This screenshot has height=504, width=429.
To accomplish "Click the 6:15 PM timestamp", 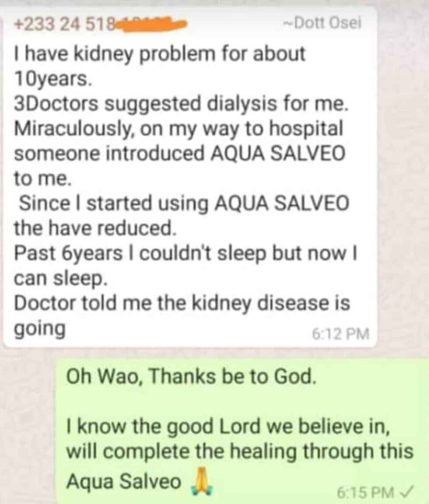I will (365, 493).
